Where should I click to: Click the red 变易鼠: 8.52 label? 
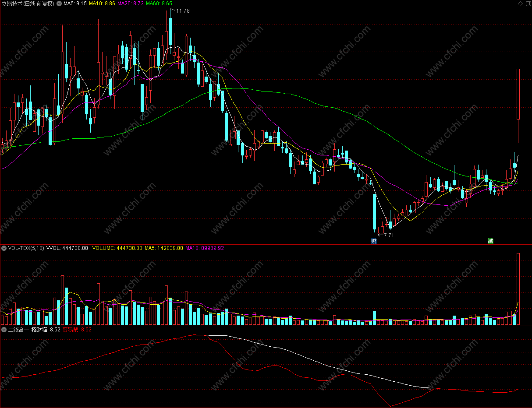[77, 330]
